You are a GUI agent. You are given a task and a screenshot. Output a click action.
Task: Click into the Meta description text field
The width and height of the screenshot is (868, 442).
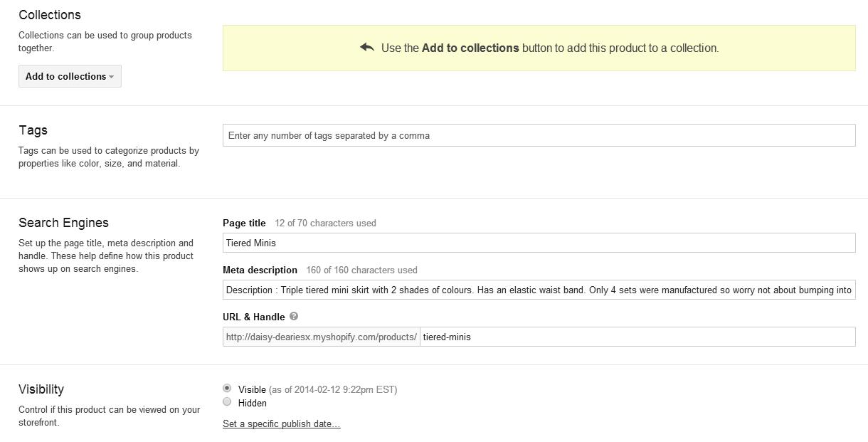coord(539,290)
